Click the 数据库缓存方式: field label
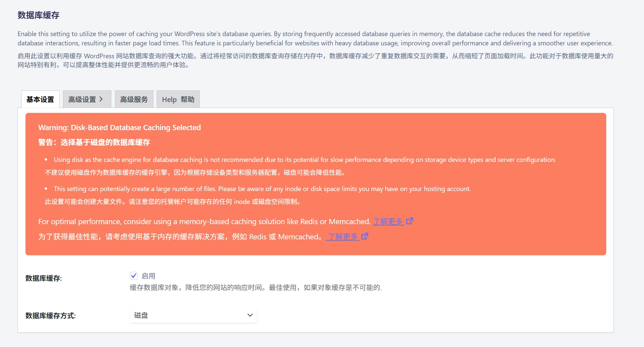The height and width of the screenshot is (347, 644). click(51, 316)
